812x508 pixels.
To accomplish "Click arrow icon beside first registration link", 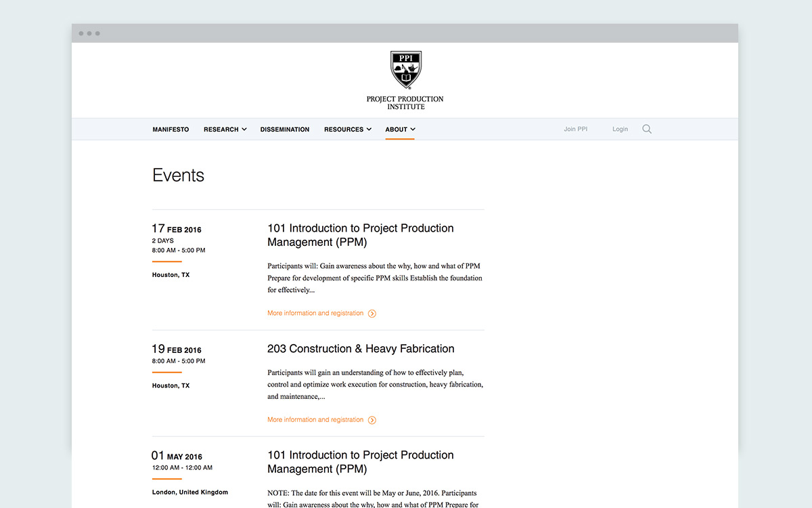I will [x=372, y=314].
